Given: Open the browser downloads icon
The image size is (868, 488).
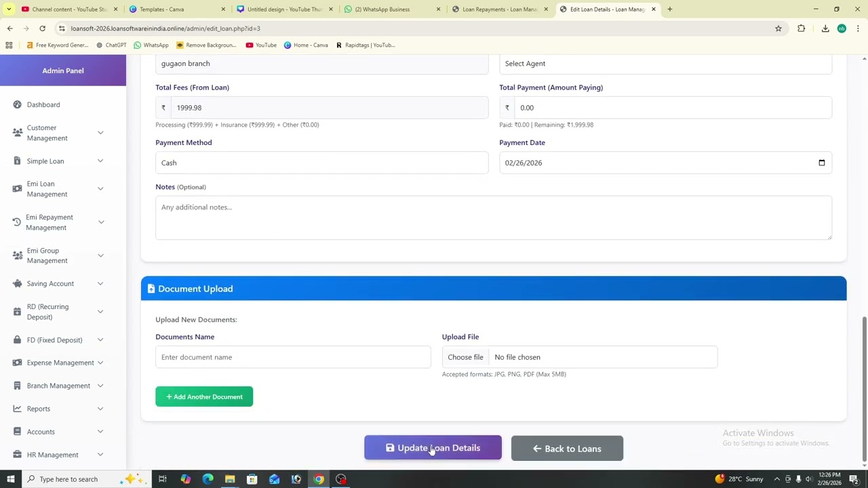Looking at the screenshot, I should (x=825, y=28).
